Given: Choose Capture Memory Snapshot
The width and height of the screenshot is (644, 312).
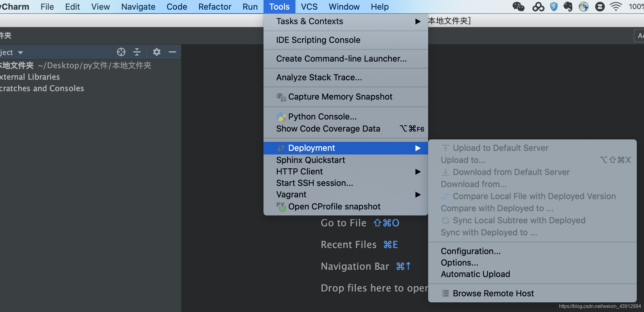Looking at the screenshot, I should coord(346,97).
